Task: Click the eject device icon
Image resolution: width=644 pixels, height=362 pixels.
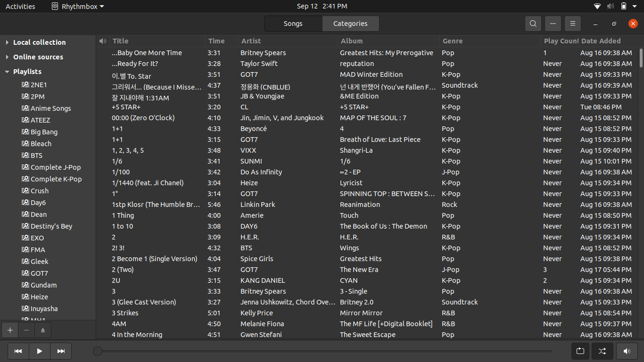Action: pyautogui.click(x=42, y=330)
